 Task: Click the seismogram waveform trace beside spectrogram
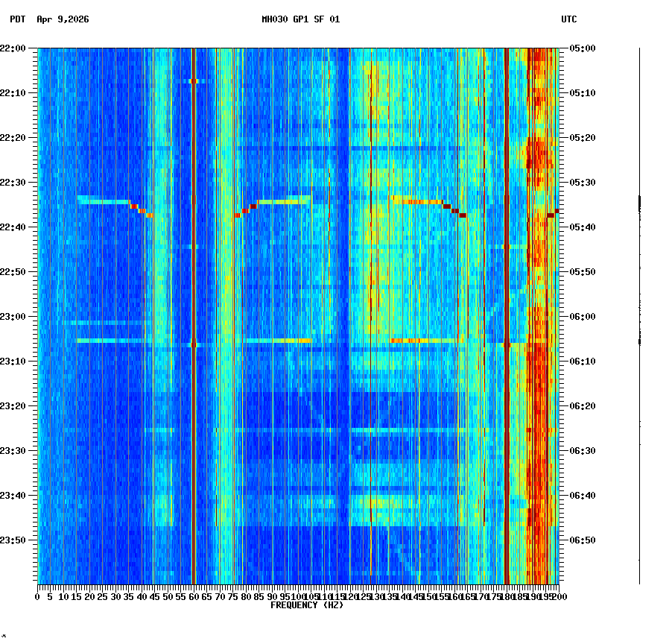pos(640,316)
